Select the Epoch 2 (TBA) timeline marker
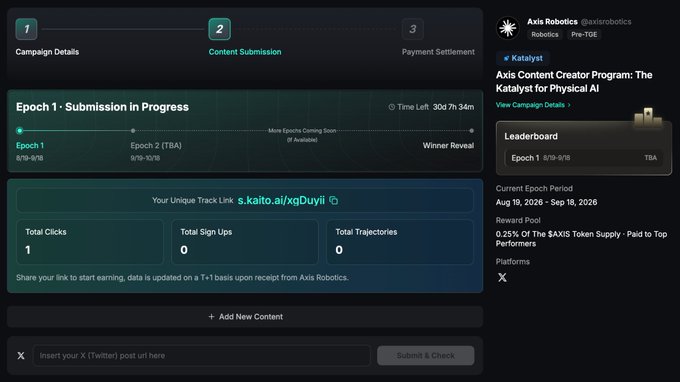This screenshot has width=680, height=382. tap(133, 131)
